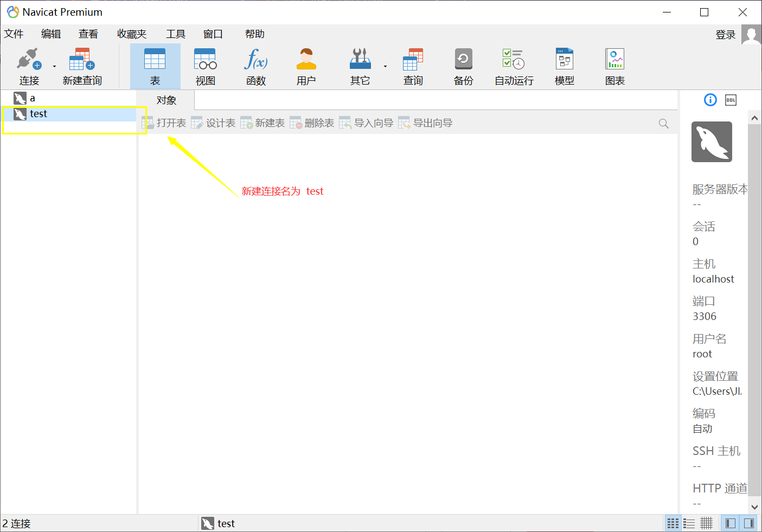Image resolution: width=762 pixels, height=532 pixels.
Task: Toggle the left navigation pane
Action: pos(731,523)
